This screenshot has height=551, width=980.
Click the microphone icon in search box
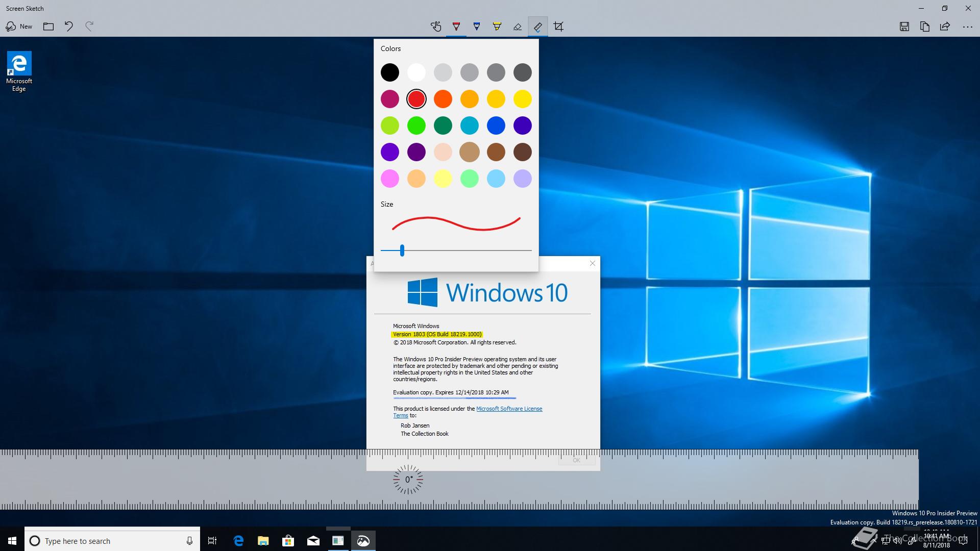tap(189, 541)
